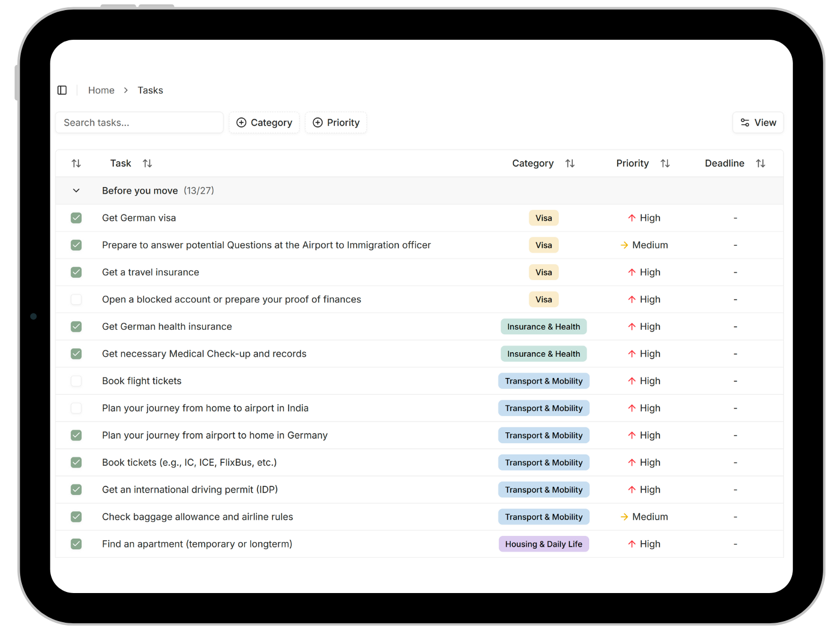Click the Category column header label
This screenshot has height=630, width=840.
533,164
